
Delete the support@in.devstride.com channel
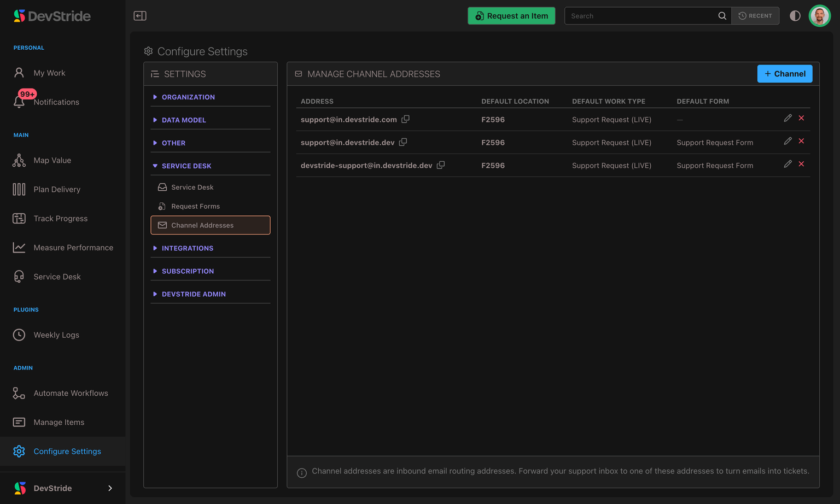(x=801, y=118)
